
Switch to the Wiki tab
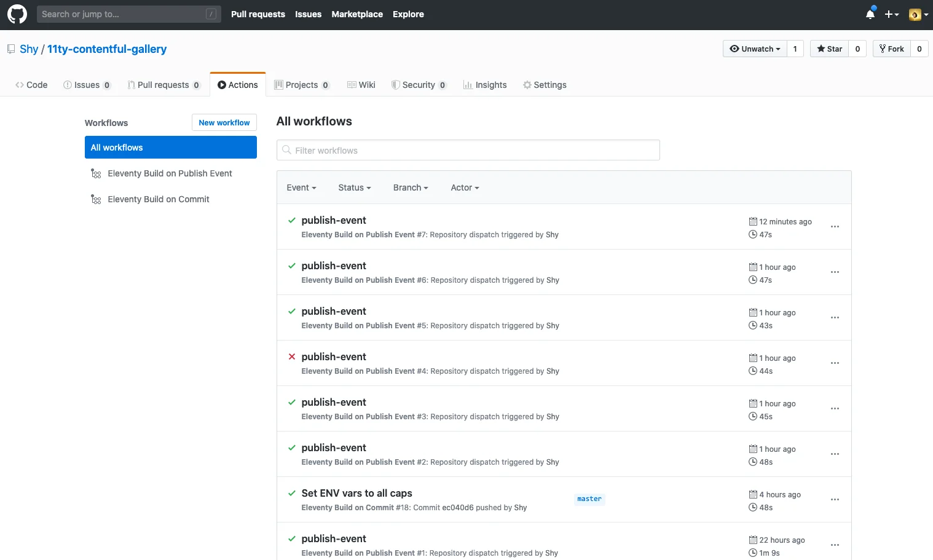361,85
